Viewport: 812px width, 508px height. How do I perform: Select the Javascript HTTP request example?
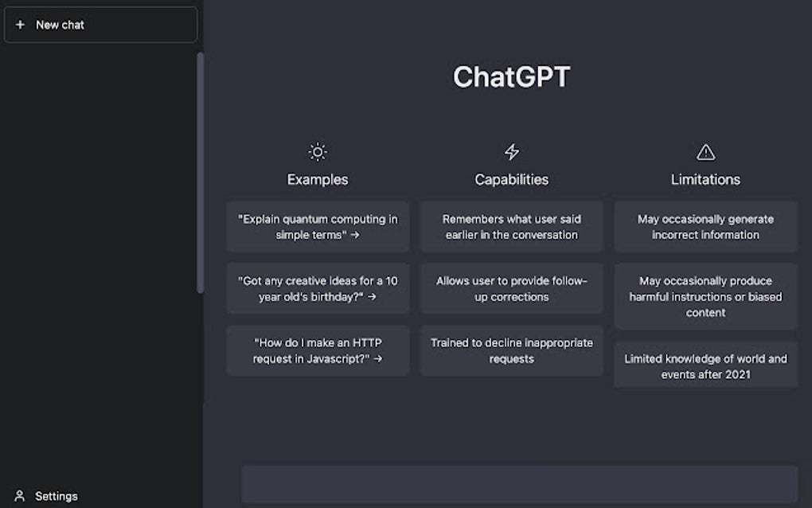click(318, 350)
